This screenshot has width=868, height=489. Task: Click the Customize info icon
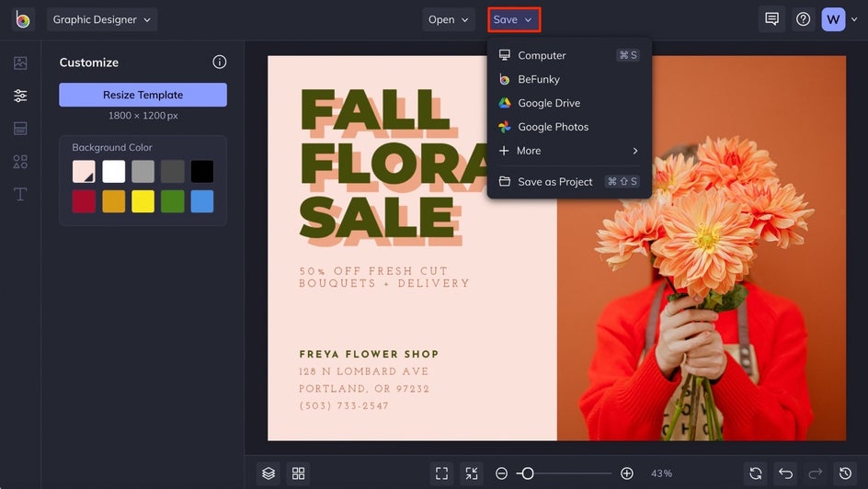[219, 63]
